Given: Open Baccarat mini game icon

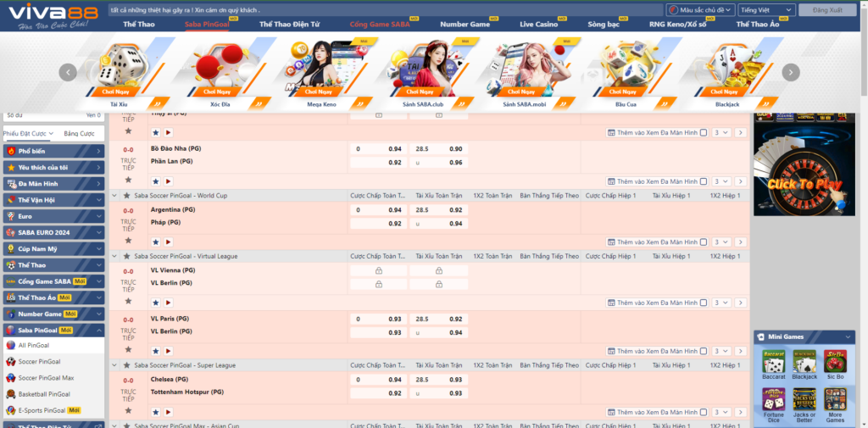Looking at the screenshot, I should point(774,365).
